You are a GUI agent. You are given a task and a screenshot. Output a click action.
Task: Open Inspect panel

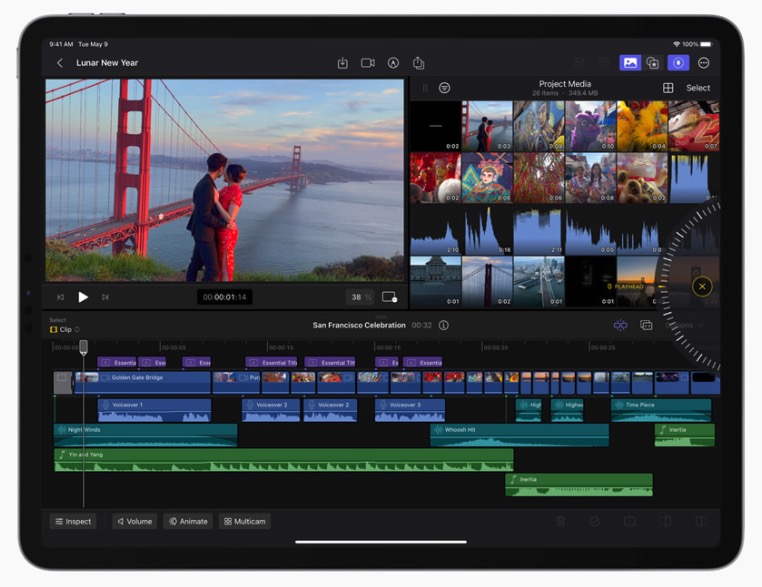click(73, 521)
